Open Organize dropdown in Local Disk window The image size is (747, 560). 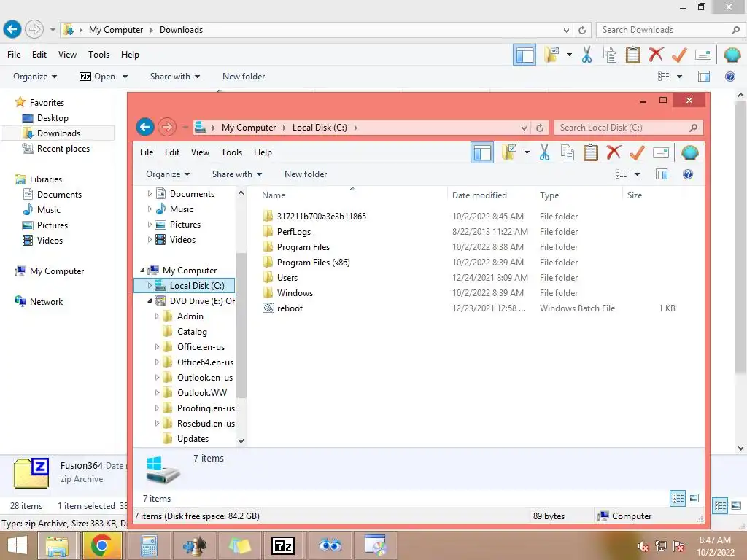(168, 174)
